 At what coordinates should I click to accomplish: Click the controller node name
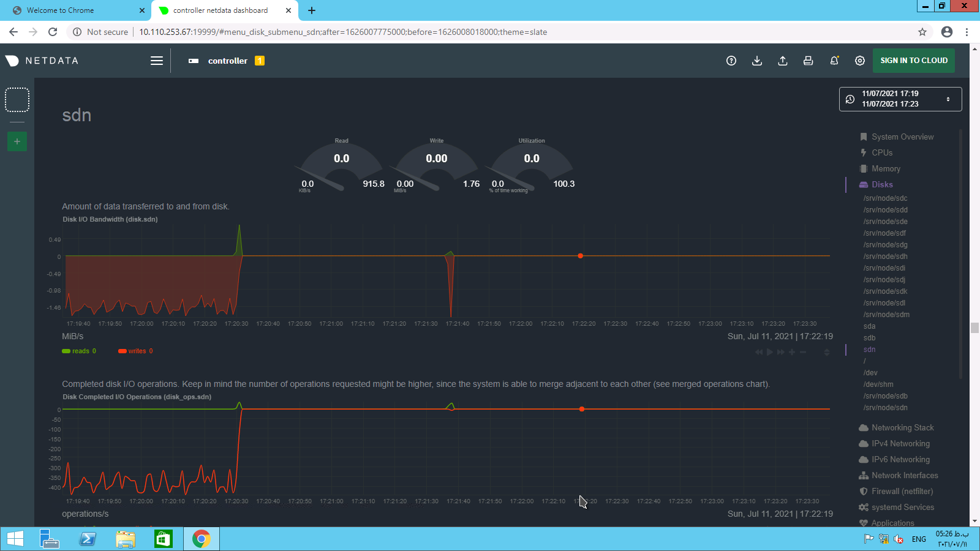coord(228,61)
